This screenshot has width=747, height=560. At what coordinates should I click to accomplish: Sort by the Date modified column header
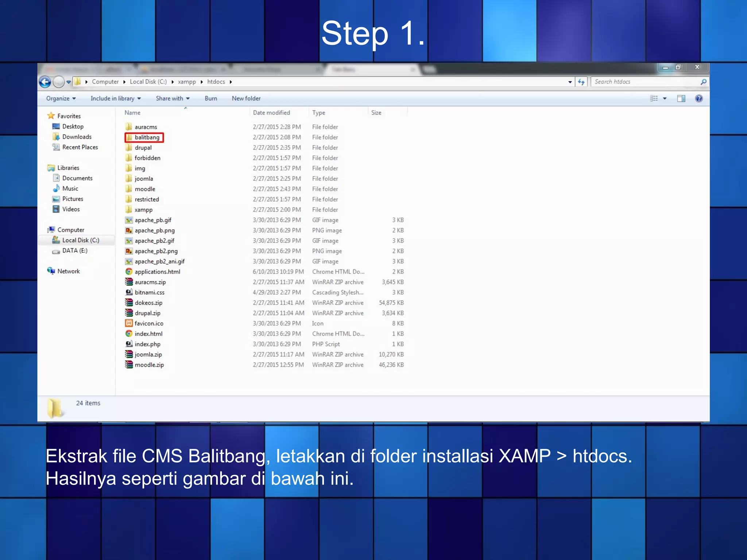[271, 113]
